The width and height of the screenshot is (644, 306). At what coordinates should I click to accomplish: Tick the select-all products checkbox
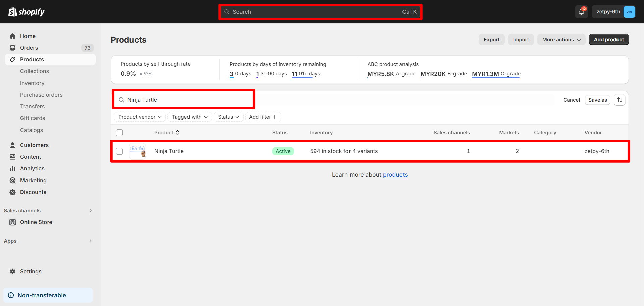click(x=119, y=133)
